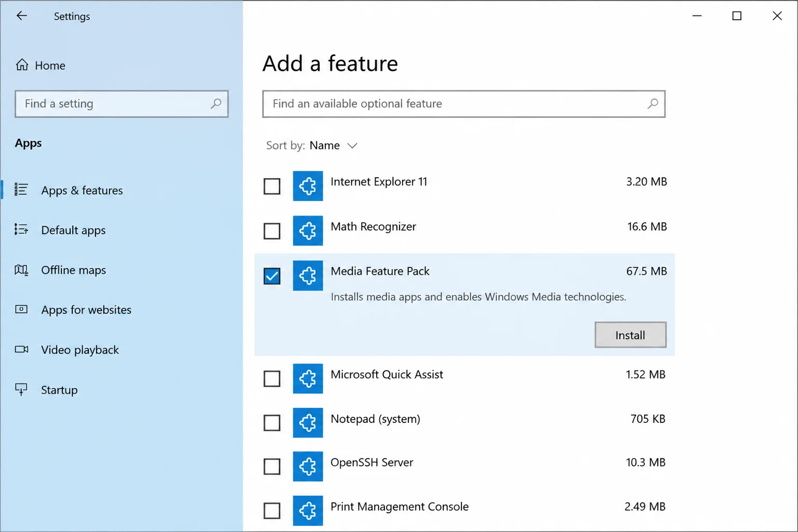Click the OpenSSH Server feature icon
The height and width of the screenshot is (532, 798).
308,467
